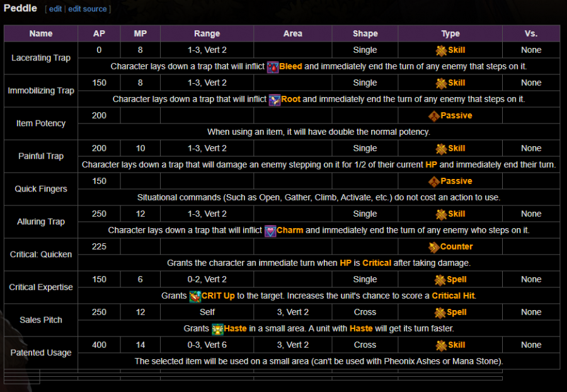Open the Haste link right after "Grants"
Image resolution: width=567 pixels, height=392 pixels.
point(235,328)
